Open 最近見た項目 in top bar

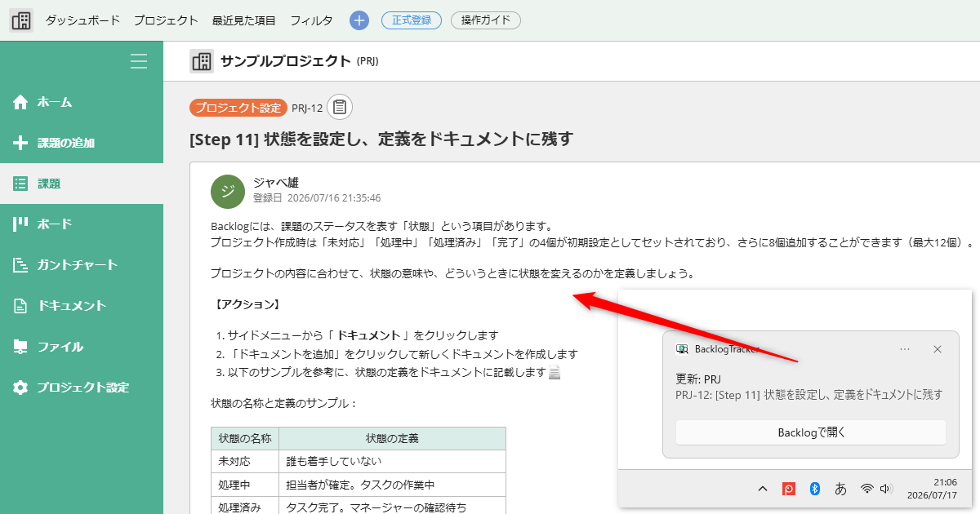[243, 20]
